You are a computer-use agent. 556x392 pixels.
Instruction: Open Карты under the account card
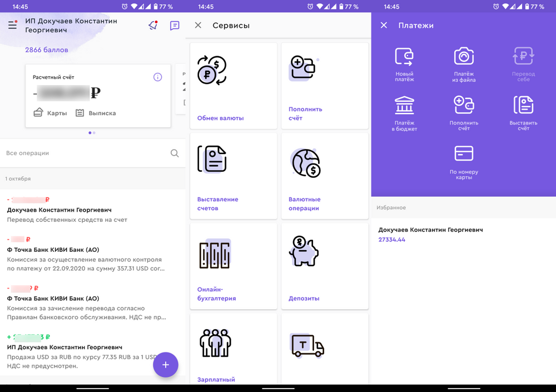pos(51,113)
